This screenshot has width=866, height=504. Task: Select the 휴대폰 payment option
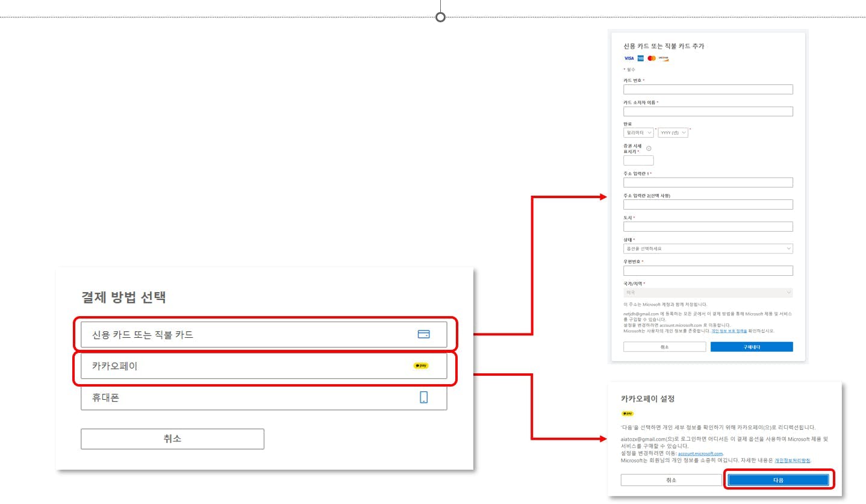pos(264,398)
